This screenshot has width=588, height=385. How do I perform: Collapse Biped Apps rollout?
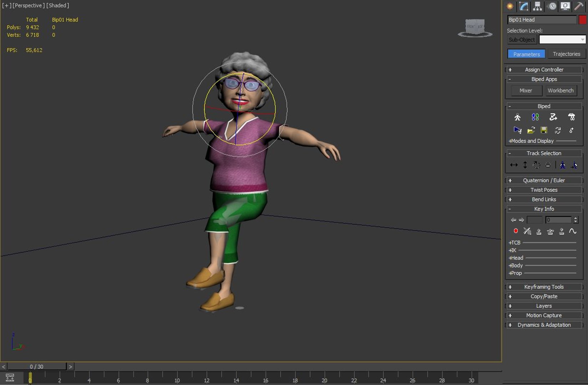pos(544,79)
